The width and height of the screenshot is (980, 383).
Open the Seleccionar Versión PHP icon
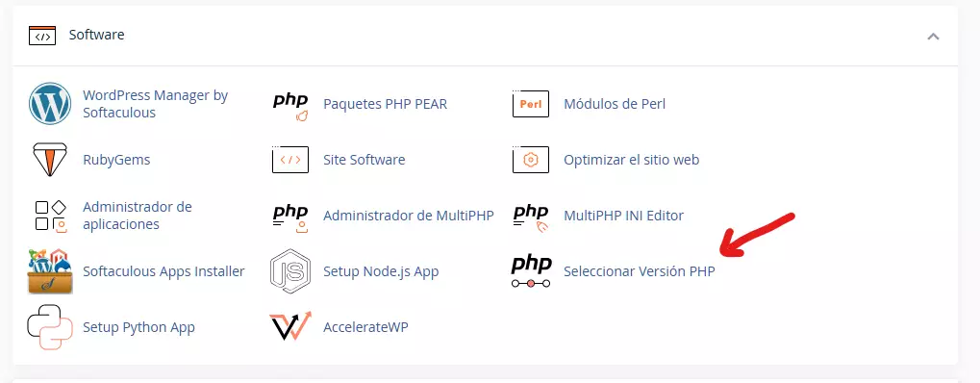(531, 272)
